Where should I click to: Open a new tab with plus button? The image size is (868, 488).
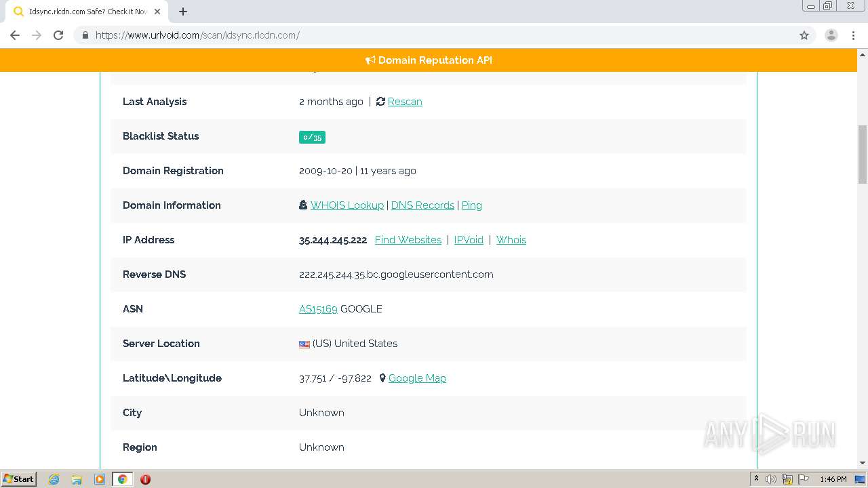click(183, 12)
